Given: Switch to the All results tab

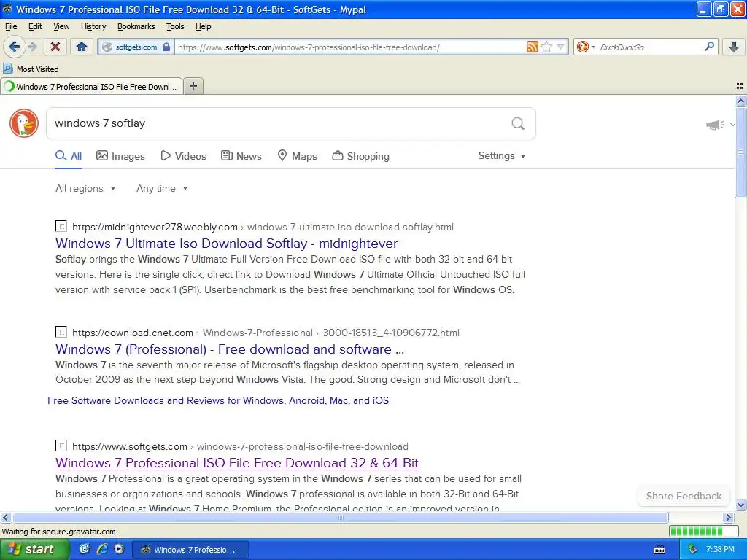Looking at the screenshot, I should click(x=69, y=156).
